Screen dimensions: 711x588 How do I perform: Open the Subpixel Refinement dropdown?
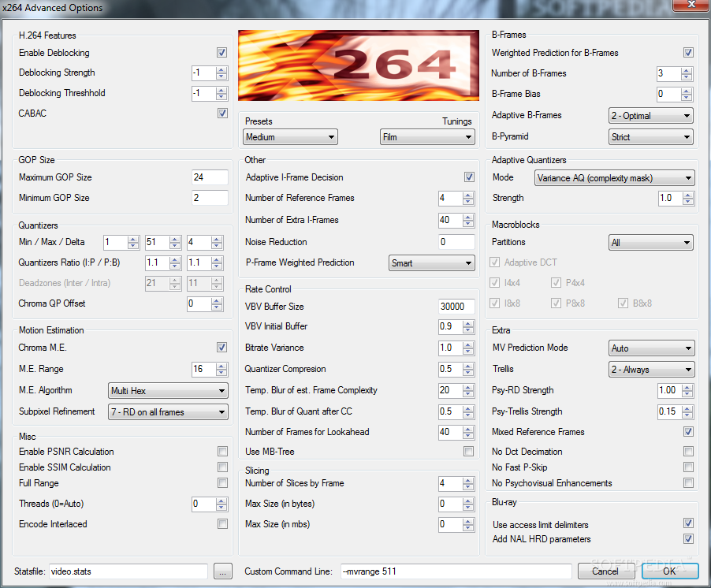coord(168,412)
